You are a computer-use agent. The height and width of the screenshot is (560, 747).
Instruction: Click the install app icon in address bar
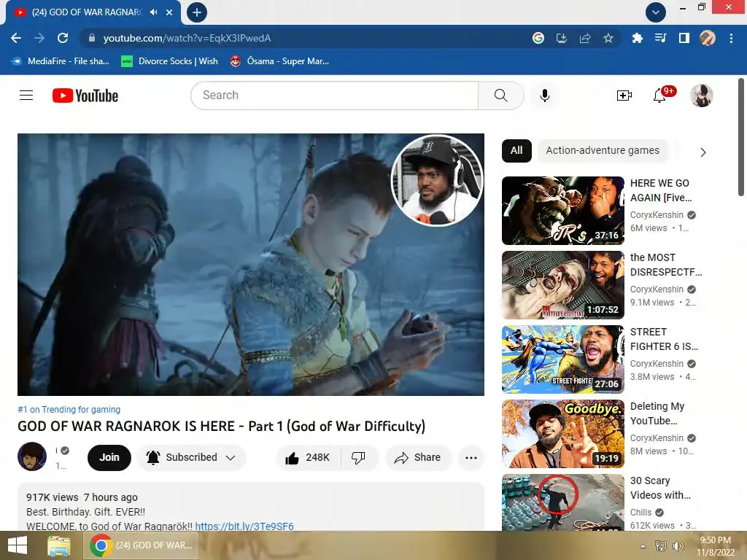[561, 38]
